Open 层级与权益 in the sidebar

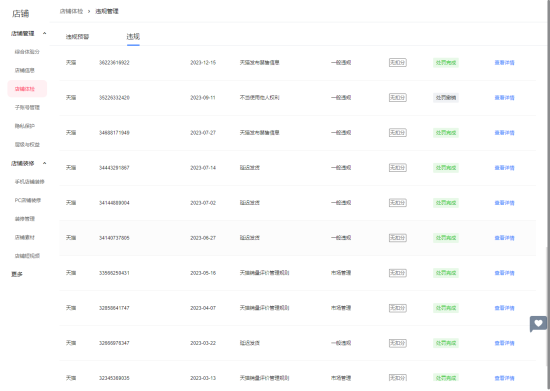27,144
